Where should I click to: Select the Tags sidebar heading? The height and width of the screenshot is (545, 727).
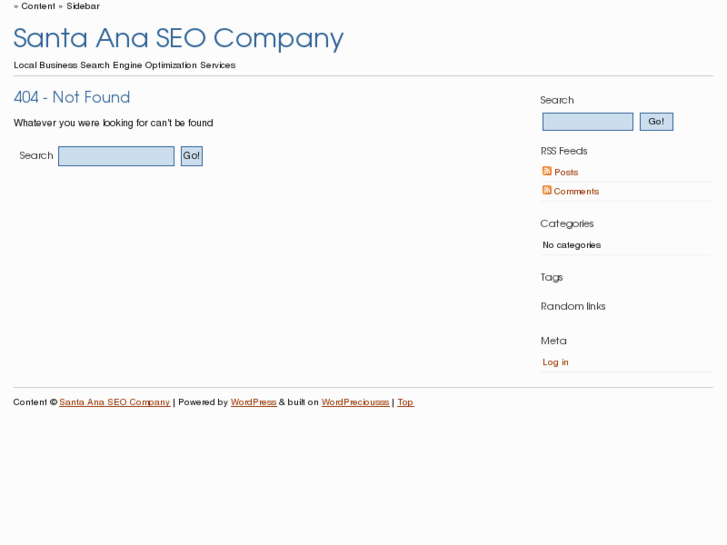[x=551, y=277]
